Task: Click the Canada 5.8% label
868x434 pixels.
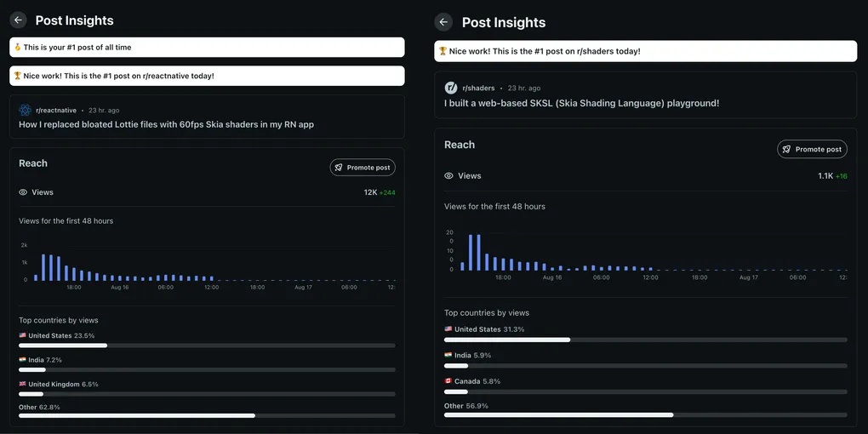Action: coord(477,381)
